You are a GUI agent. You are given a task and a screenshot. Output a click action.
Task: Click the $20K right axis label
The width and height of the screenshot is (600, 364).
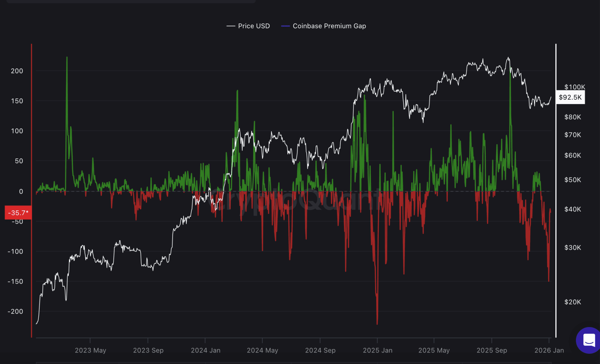point(572,302)
